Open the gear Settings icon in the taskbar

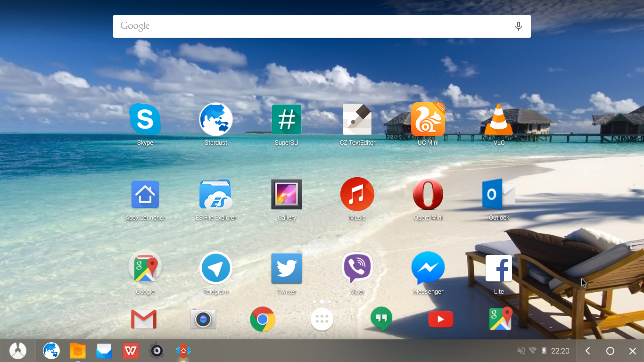click(x=157, y=351)
